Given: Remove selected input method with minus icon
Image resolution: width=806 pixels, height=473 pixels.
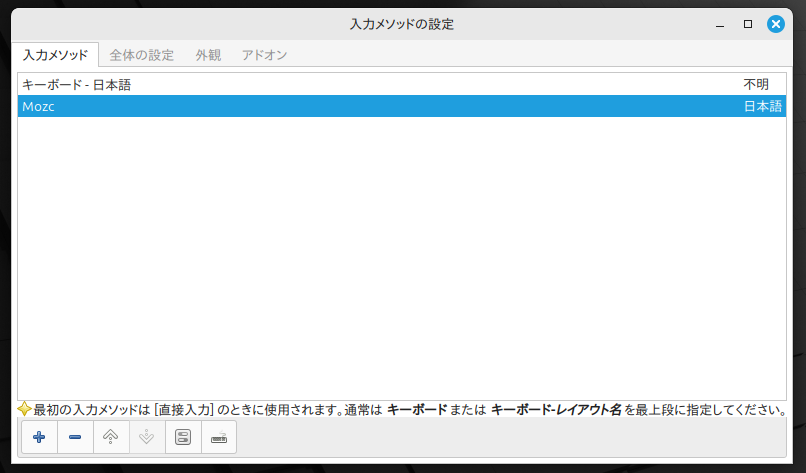Looking at the screenshot, I should pyautogui.click(x=75, y=437).
